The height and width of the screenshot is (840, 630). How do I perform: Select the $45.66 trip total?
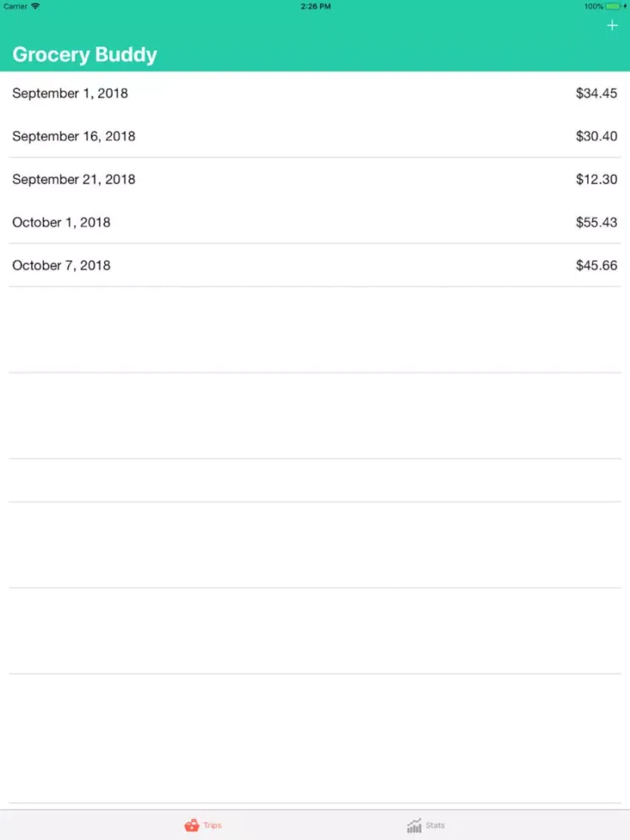(x=596, y=265)
